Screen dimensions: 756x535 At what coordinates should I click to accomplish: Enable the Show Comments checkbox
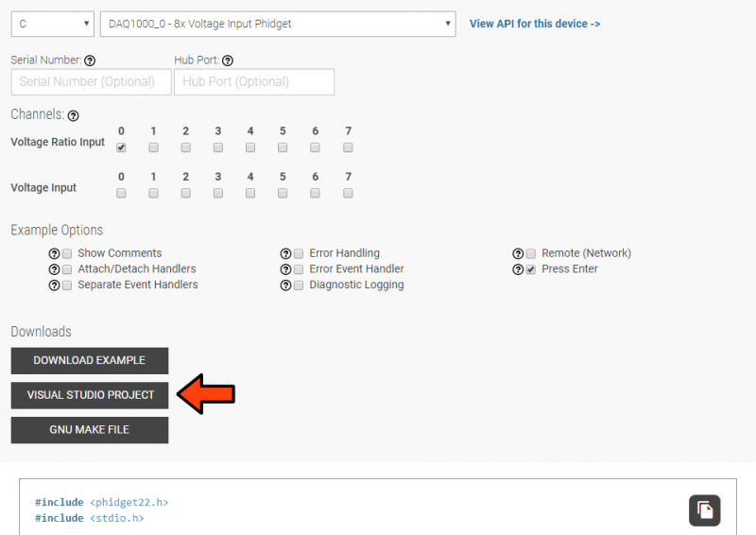tap(67, 253)
